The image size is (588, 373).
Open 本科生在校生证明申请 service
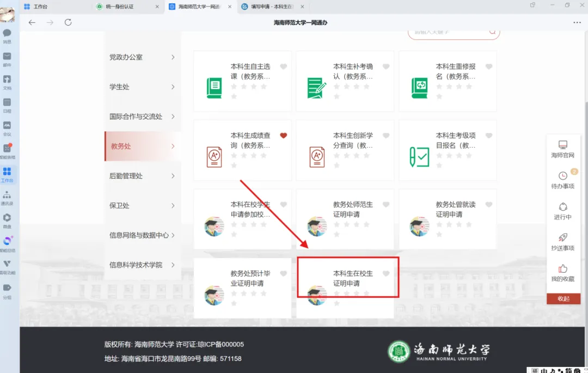345,288
